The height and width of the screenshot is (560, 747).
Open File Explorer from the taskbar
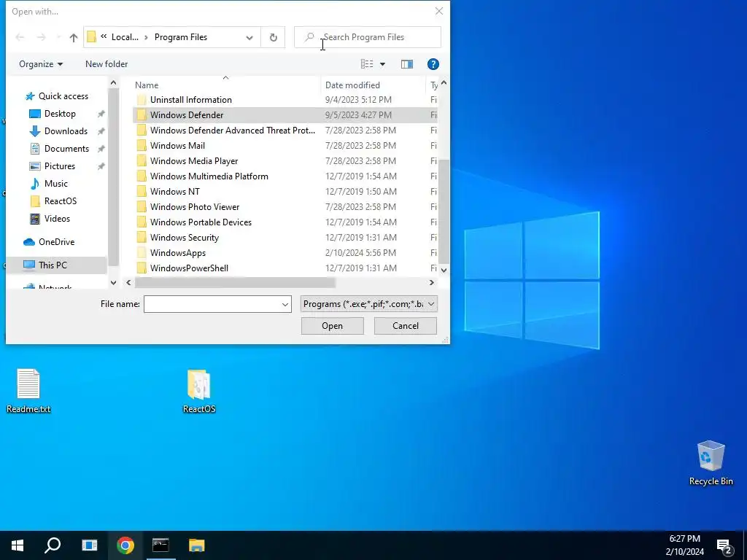[196, 545]
